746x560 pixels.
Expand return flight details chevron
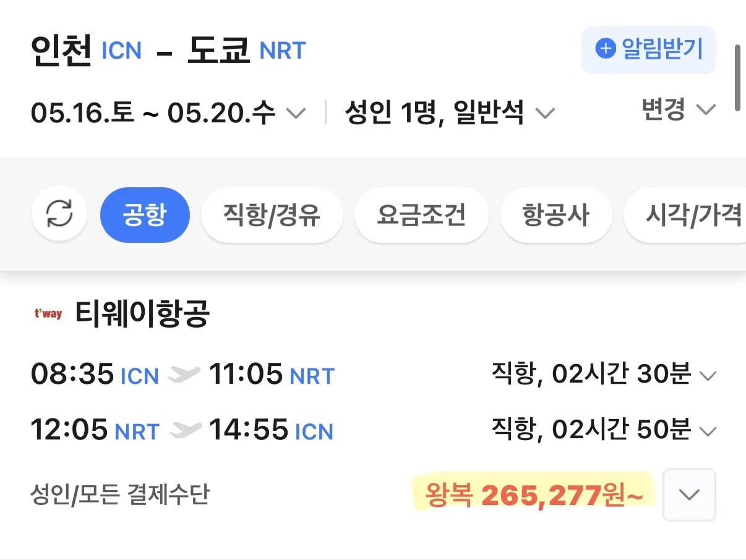point(708,431)
